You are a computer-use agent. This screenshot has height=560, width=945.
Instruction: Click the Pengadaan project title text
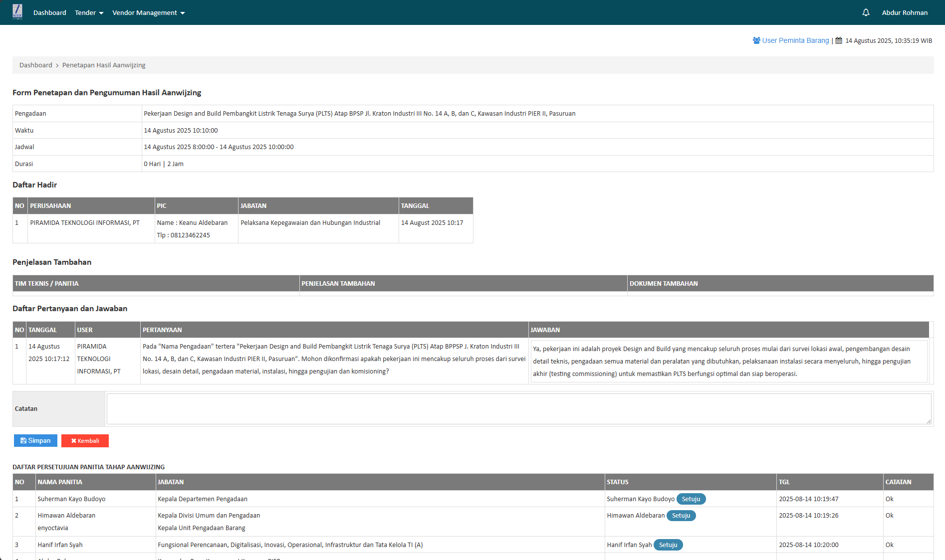pyautogui.click(x=360, y=114)
